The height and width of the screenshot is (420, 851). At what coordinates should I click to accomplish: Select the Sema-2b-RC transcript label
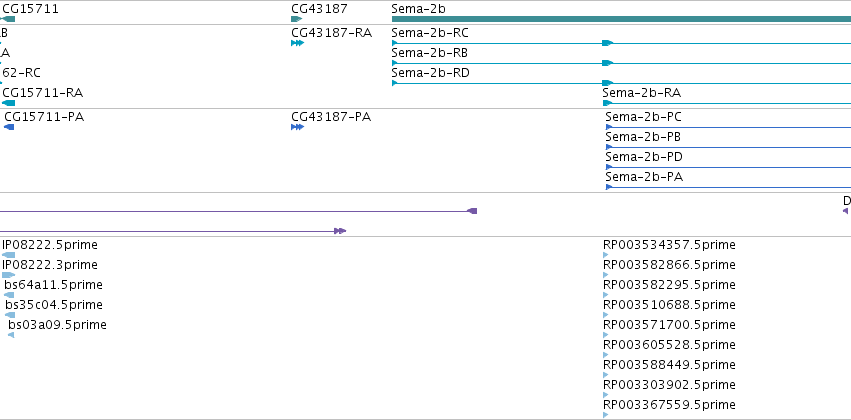click(x=430, y=33)
